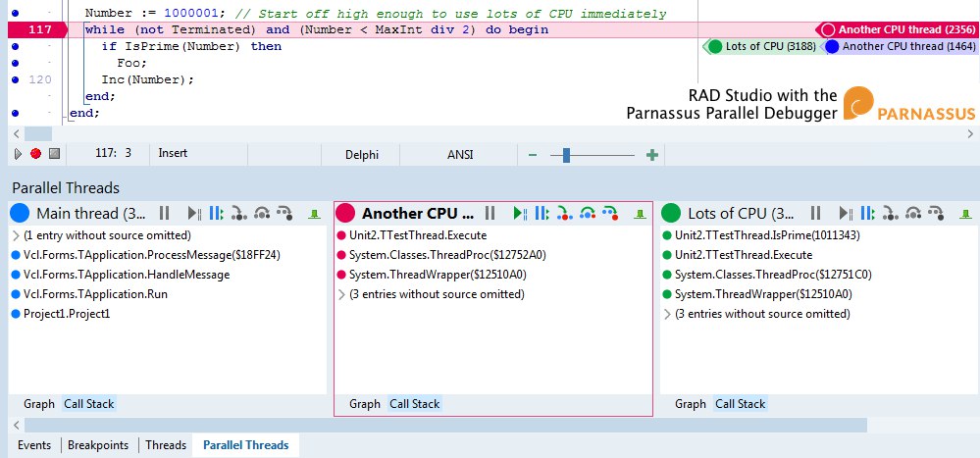Screen dimensions: 980x458
Task: Step over on the Main thread
Action: coord(261,214)
